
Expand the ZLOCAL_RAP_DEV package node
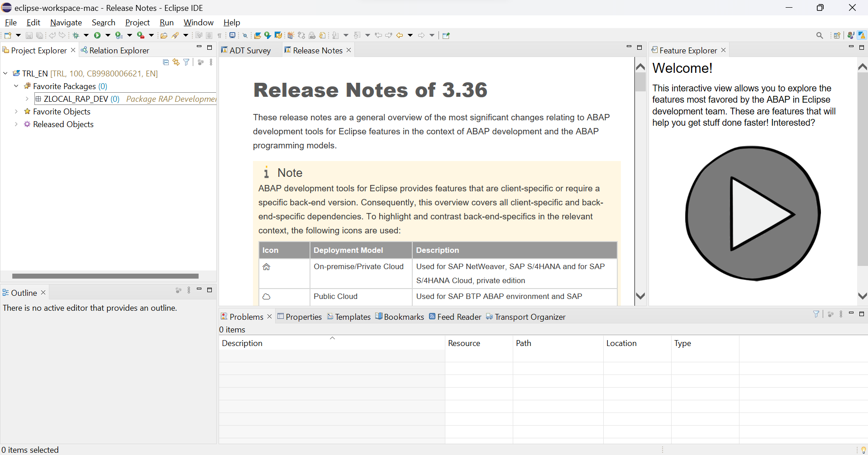click(27, 99)
